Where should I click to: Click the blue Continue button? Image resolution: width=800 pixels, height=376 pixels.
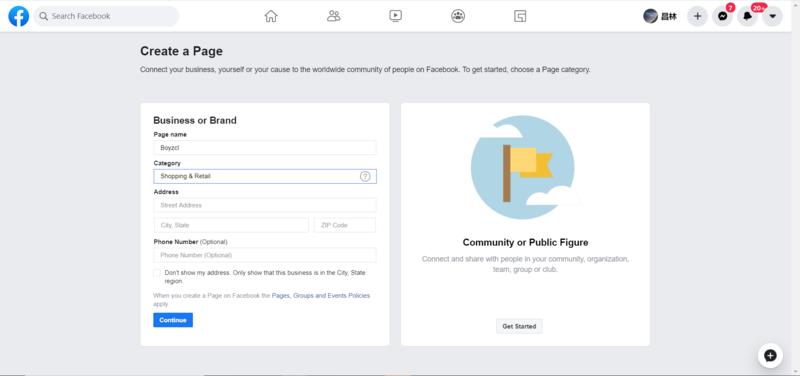click(173, 320)
